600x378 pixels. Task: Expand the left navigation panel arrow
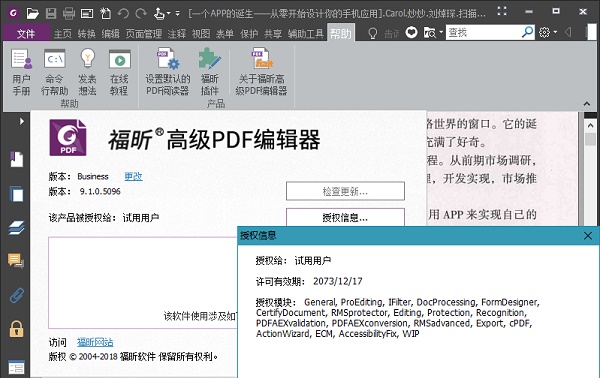(22, 121)
